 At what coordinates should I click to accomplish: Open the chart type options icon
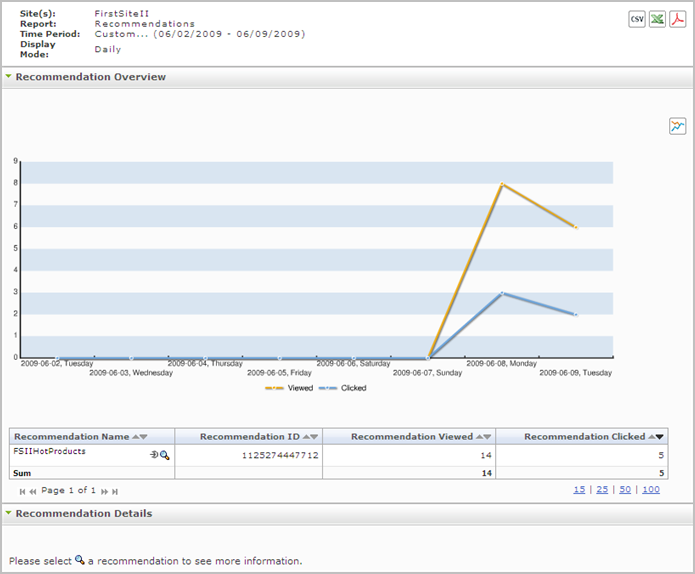click(x=678, y=126)
